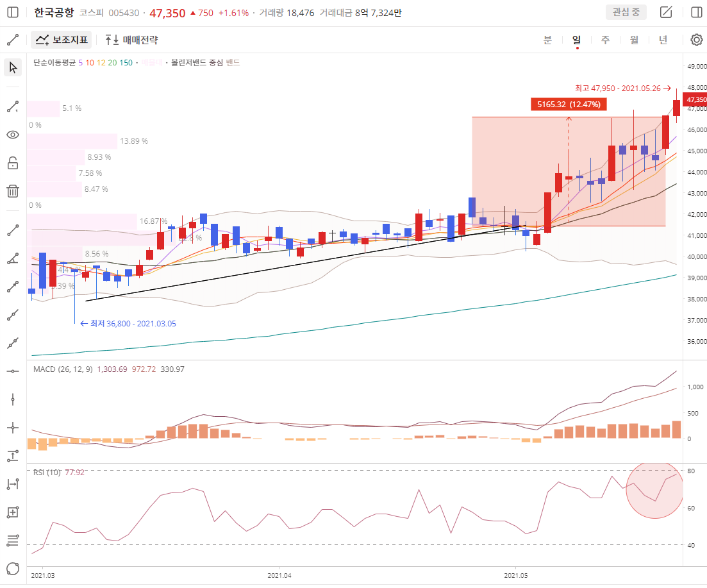The height and width of the screenshot is (588, 707).
Task: Toggle the drawing lock icon
Action: pos(13,163)
